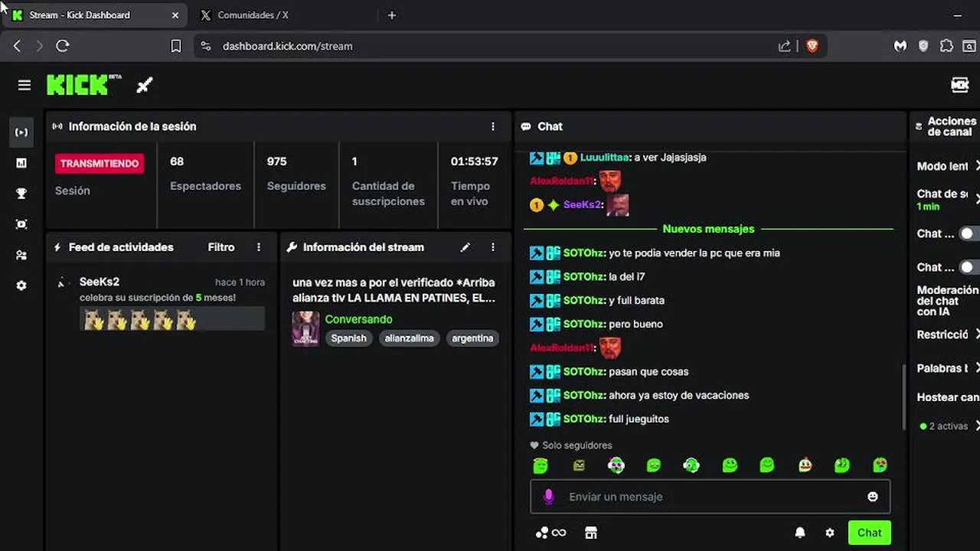
Task: Expand the Chat de seguidores 1 min setting
Action: [x=976, y=199]
